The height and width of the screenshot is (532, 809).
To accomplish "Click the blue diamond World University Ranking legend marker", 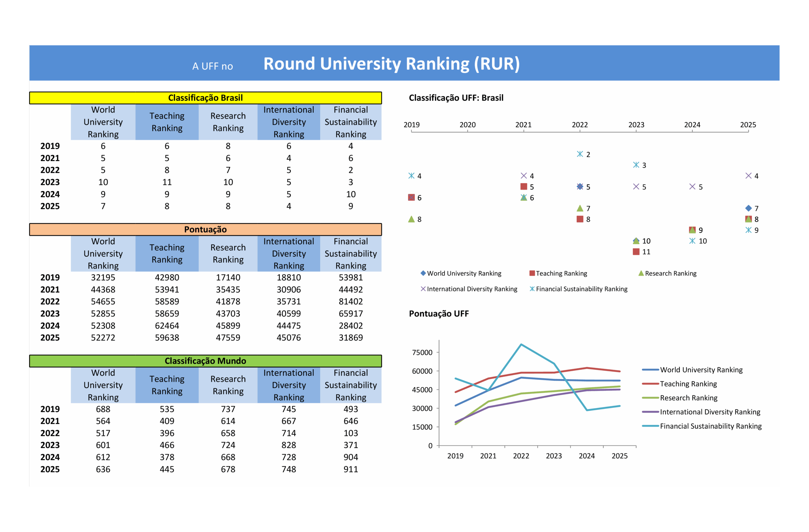I will click(423, 273).
